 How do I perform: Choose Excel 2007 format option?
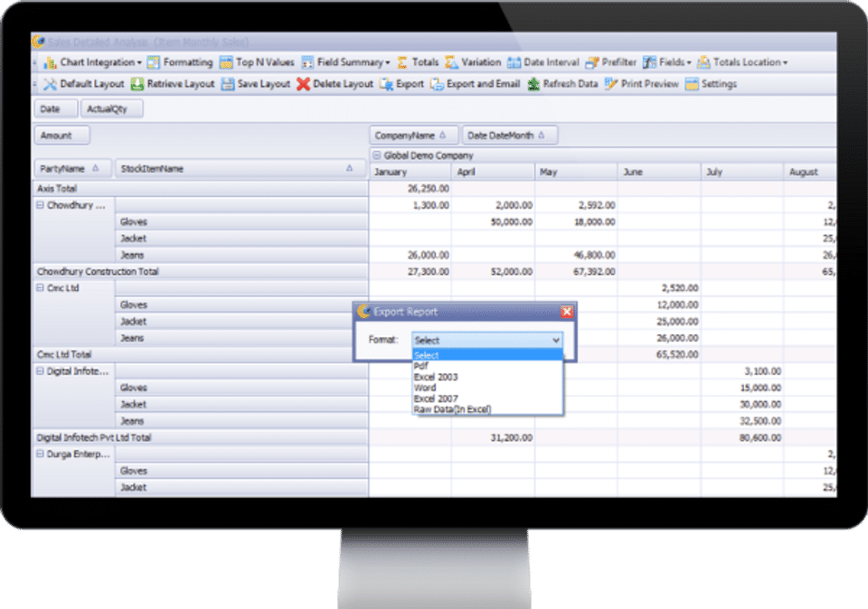tap(487, 398)
